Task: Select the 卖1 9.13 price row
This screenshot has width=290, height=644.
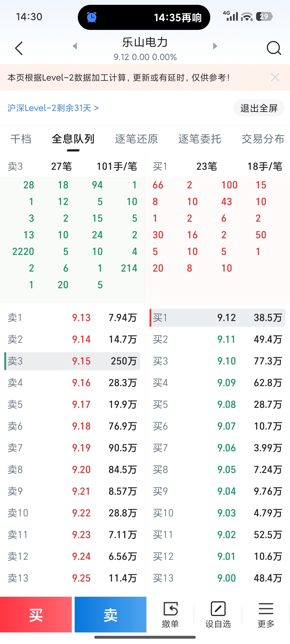Action: pos(72,318)
